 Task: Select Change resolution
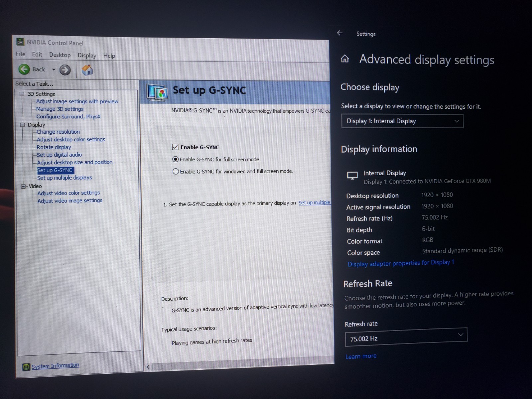(x=58, y=132)
